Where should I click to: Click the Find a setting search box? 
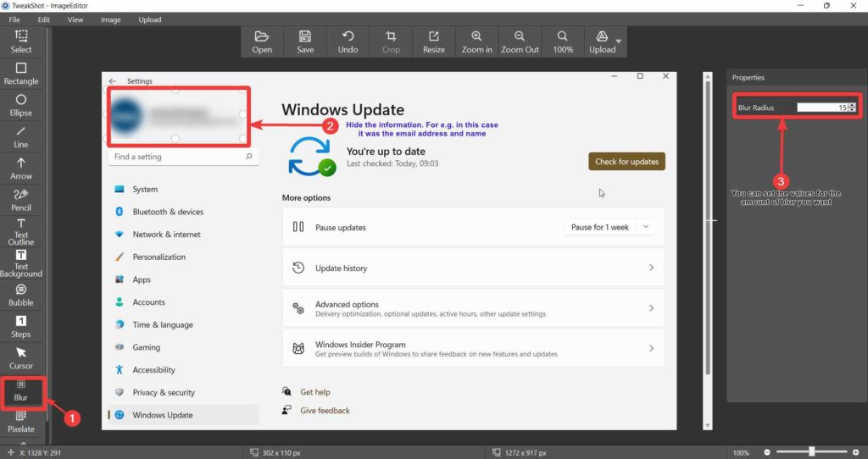183,157
